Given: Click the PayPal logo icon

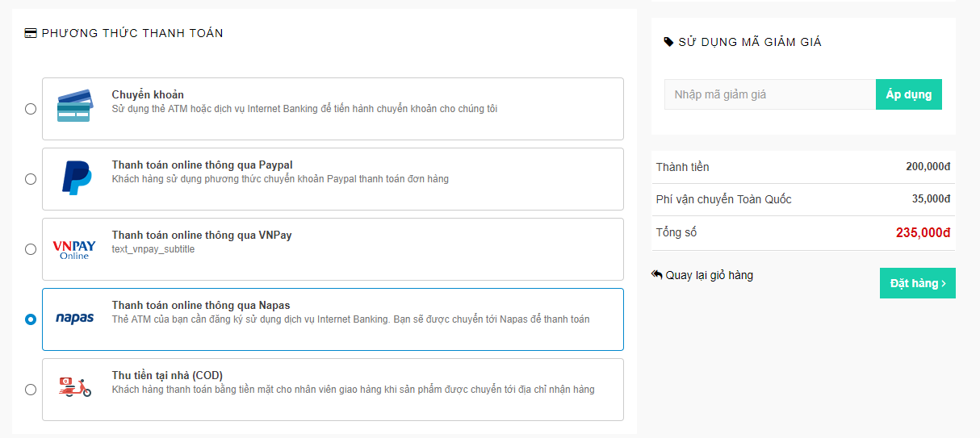Looking at the screenshot, I should [77, 177].
